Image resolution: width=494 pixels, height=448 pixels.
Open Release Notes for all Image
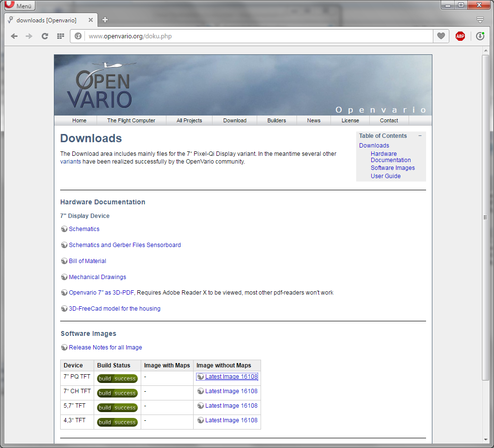pos(105,348)
